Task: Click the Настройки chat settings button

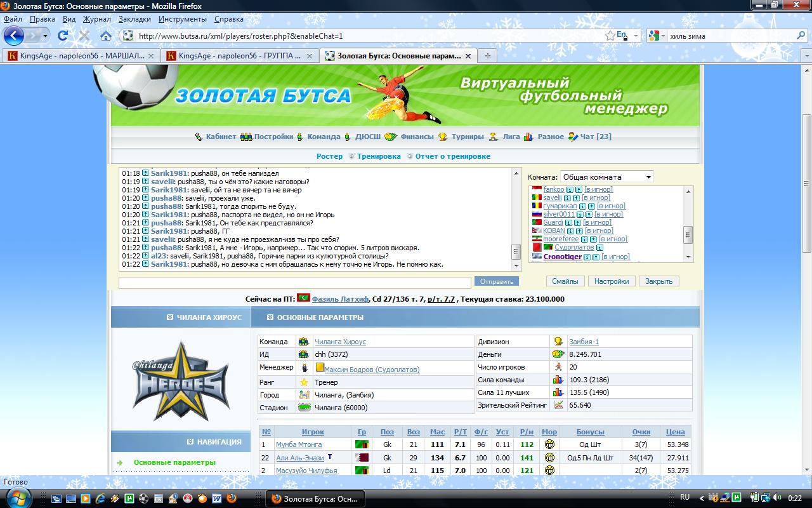Action: (612, 281)
